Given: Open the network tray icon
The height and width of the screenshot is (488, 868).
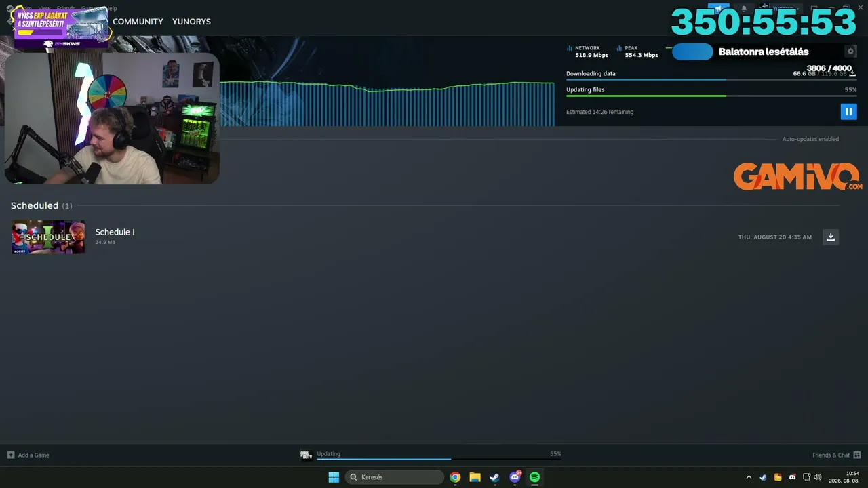Looking at the screenshot, I should click(807, 477).
